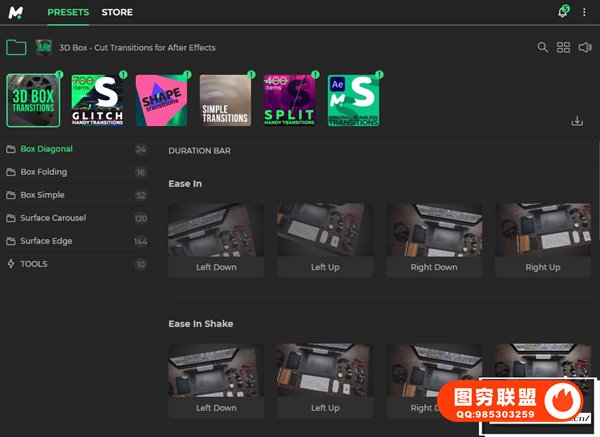Switch the grid layout view icon

pos(563,47)
